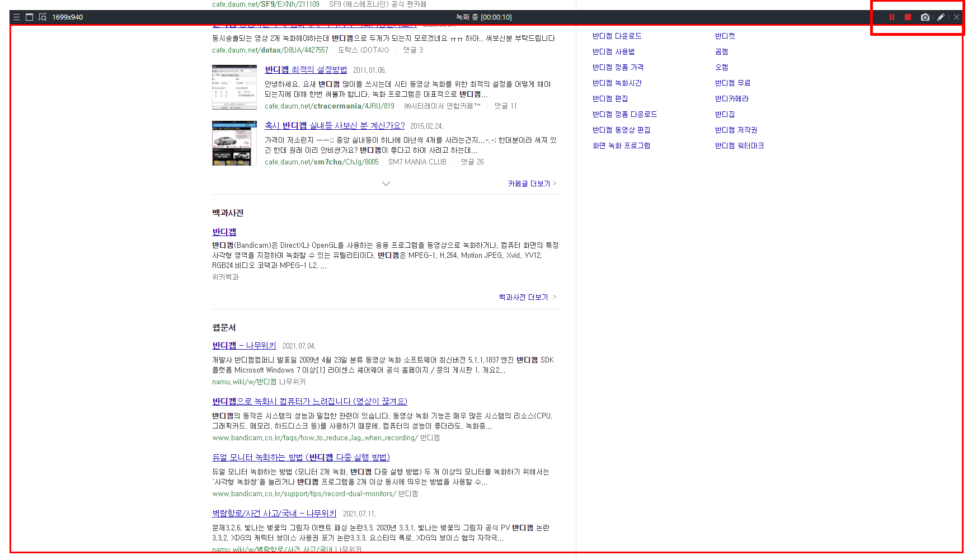Select related search 반디캠 워터마크

(x=739, y=146)
